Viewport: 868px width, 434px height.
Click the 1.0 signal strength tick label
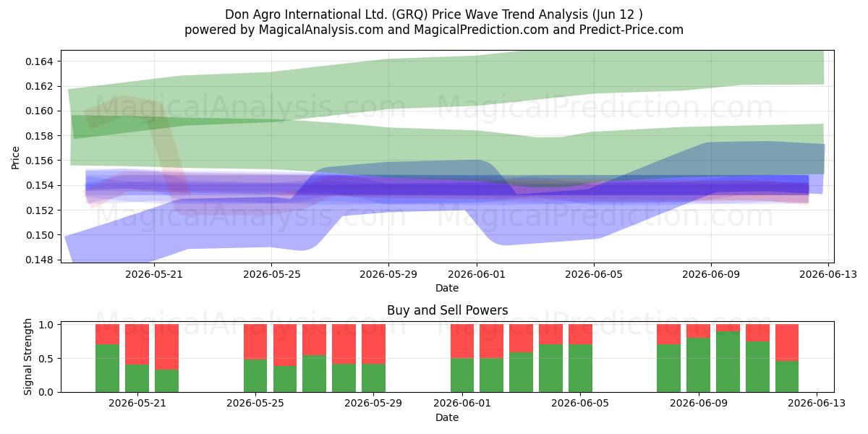point(47,325)
